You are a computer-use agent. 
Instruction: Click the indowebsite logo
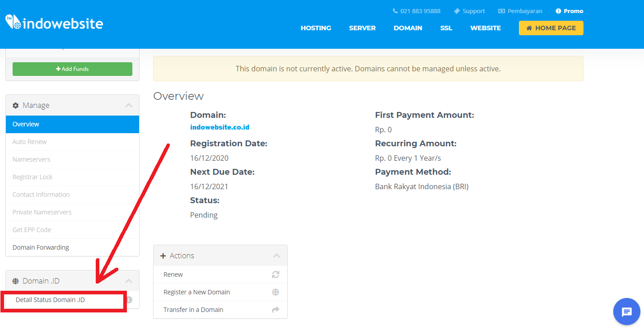54,22
